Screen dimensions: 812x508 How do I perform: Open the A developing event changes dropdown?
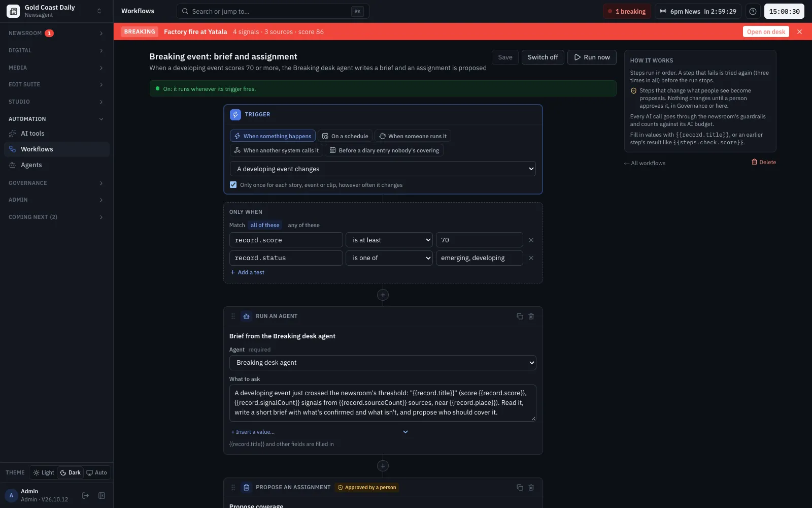383,169
